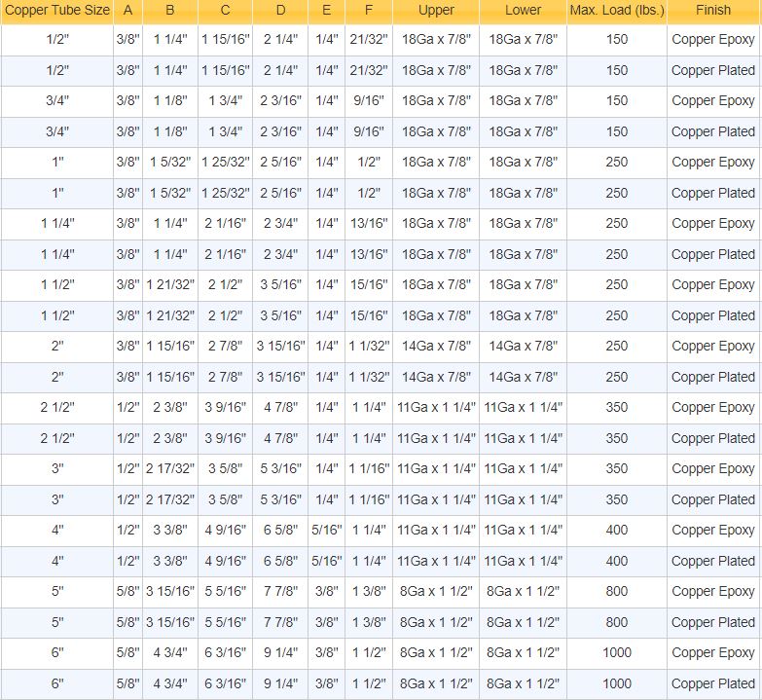Click the Upper column header
762x700 pixels.
[436, 10]
